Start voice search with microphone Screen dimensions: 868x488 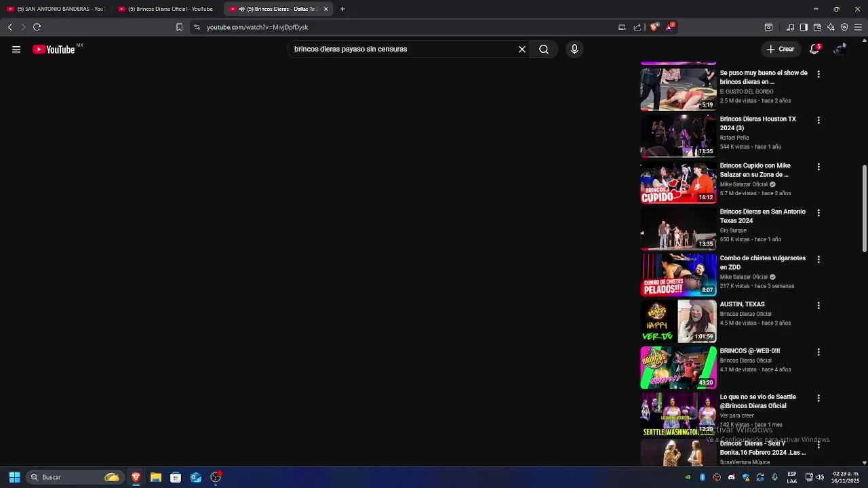pos(574,49)
